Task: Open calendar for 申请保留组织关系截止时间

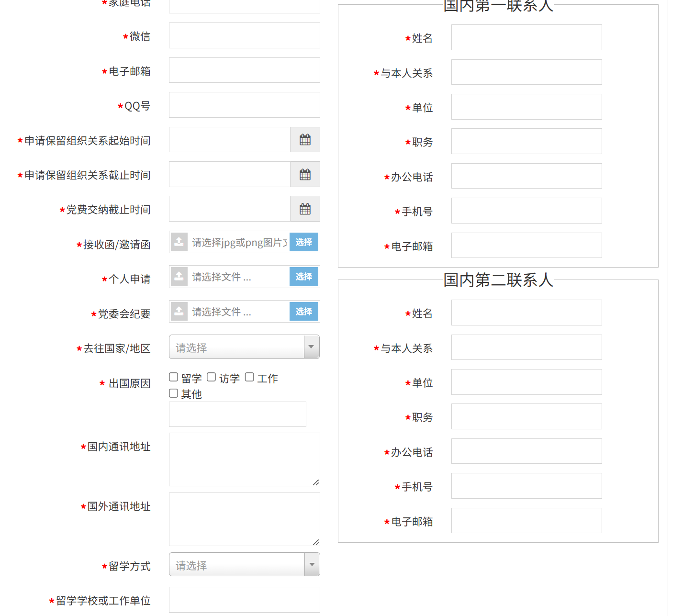Action: click(x=305, y=175)
